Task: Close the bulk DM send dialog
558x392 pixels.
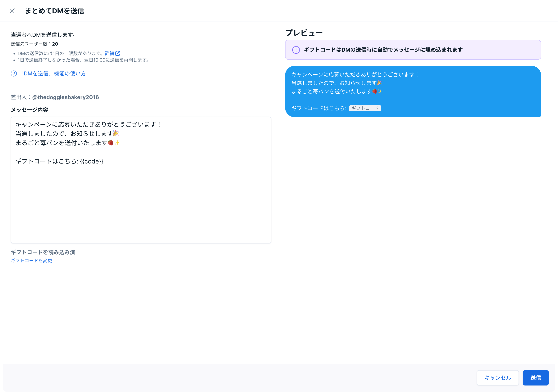Action: click(x=12, y=11)
